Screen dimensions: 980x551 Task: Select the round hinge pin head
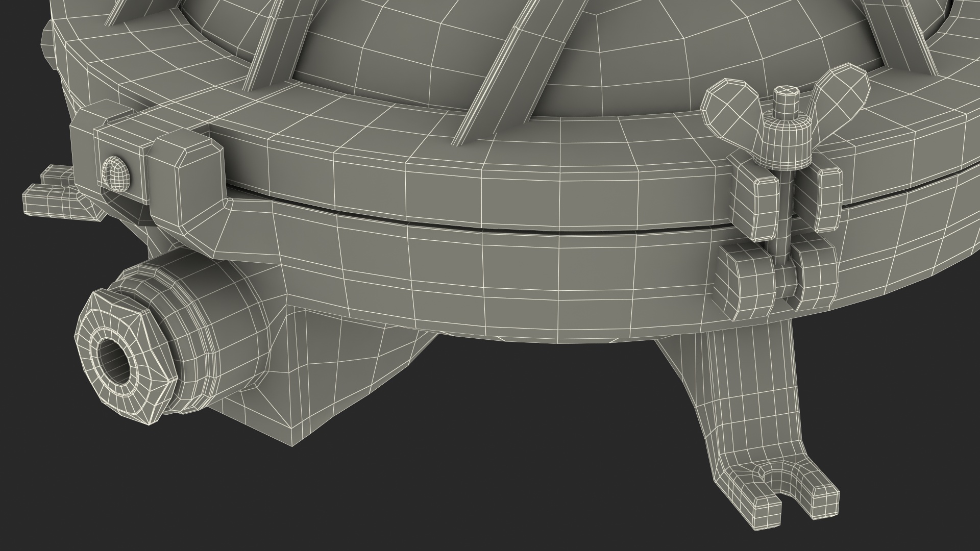tap(116, 173)
